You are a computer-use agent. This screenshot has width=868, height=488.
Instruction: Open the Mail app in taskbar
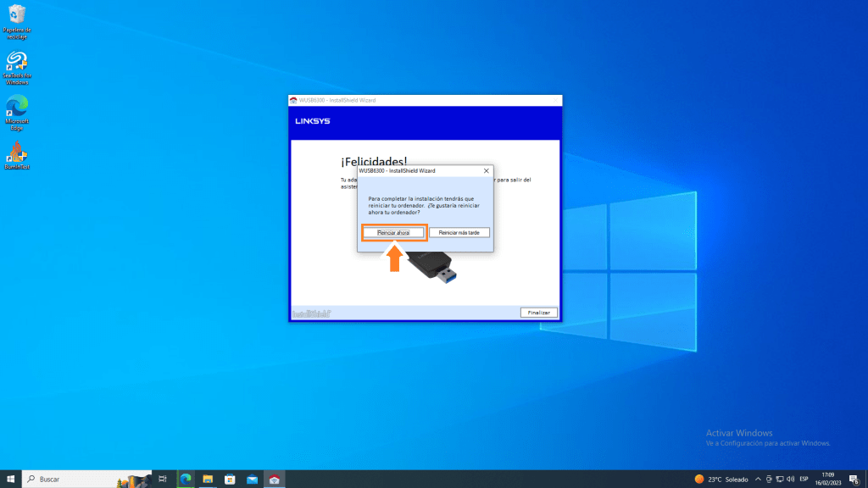pyautogui.click(x=252, y=479)
